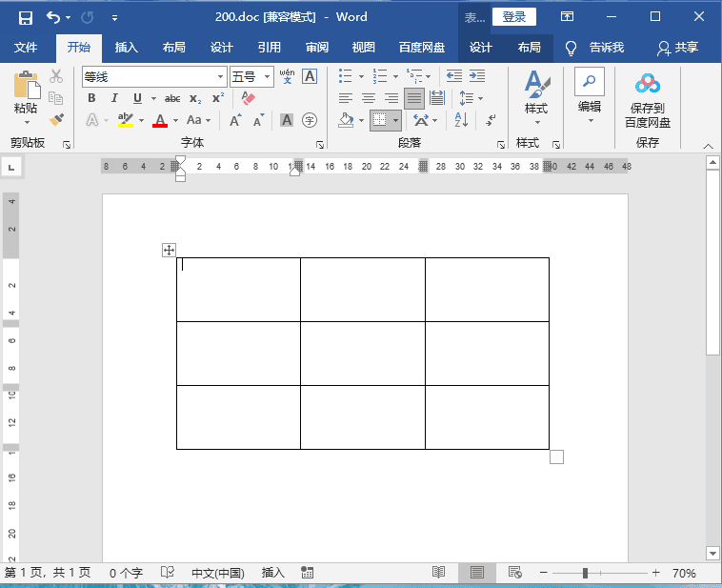This screenshot has height=588, width=722.
Task: Click the enclosed character 字 icon
Action: coord(309,120)
